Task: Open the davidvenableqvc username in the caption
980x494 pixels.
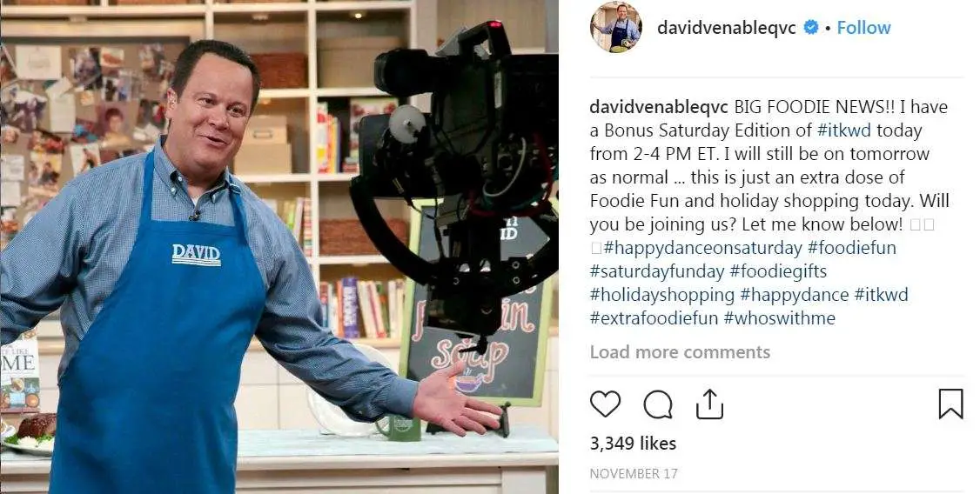Action: tap(659, 107)
